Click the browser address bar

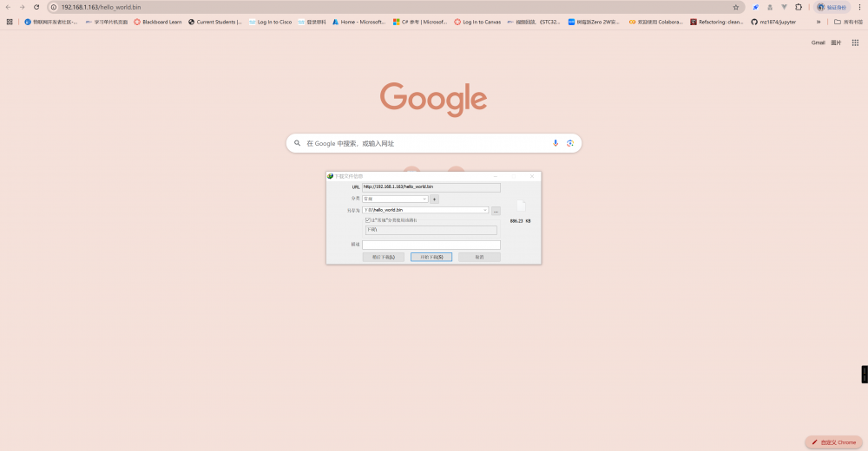394,7
